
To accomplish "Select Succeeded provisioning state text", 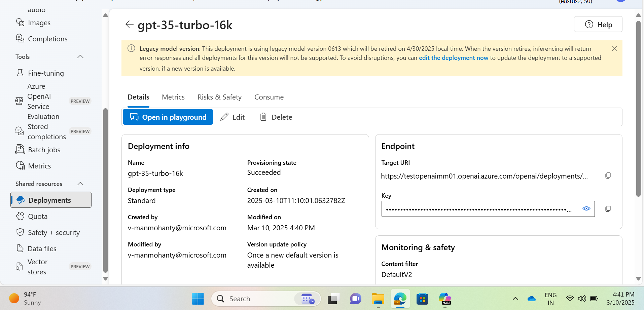I will [264, 172].
